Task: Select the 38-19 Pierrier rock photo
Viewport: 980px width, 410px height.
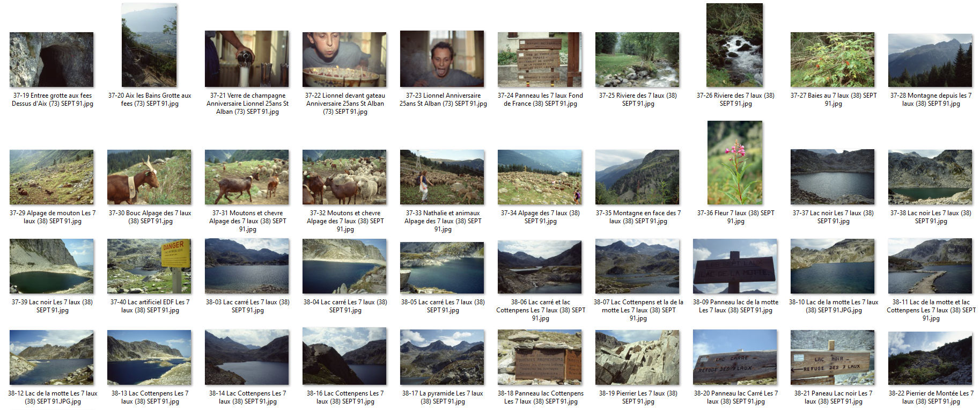Action: [x=637, y=357]
